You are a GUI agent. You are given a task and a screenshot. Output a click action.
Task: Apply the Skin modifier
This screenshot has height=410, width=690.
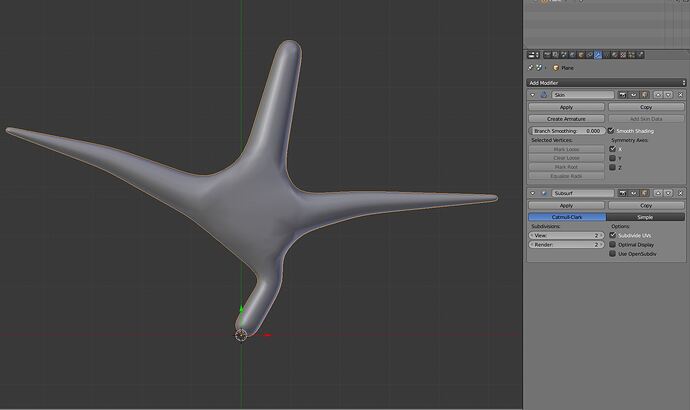coord(566,107)
